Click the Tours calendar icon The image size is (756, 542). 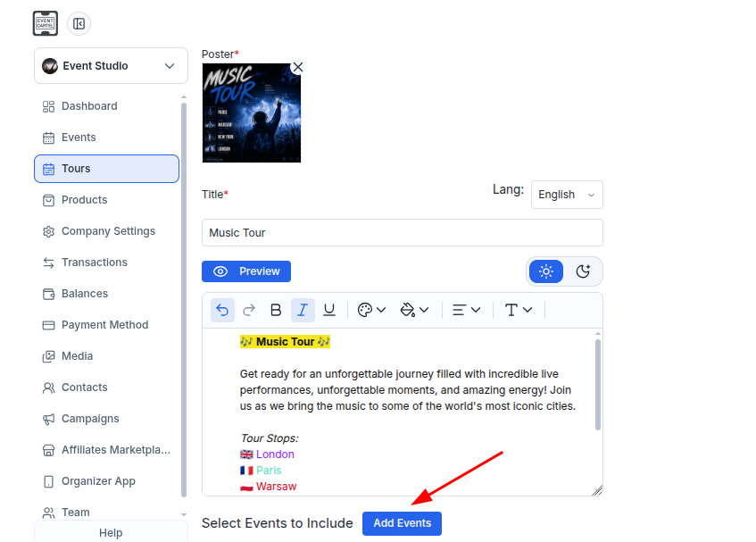(49, 170)
